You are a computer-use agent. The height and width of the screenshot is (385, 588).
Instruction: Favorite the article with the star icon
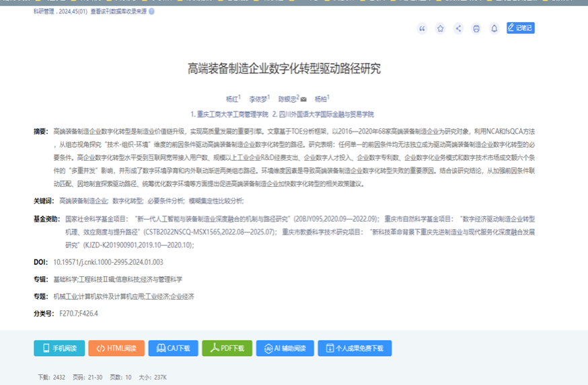[440, 28]
